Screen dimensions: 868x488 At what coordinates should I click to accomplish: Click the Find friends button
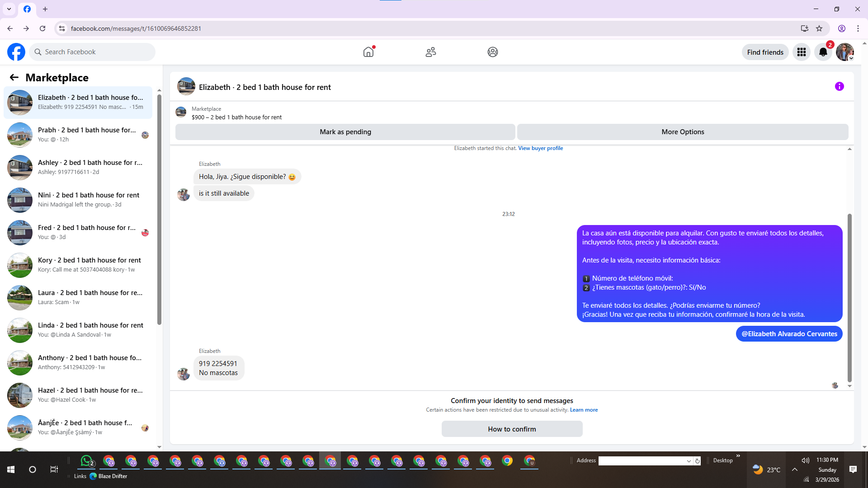click(765, 52)
